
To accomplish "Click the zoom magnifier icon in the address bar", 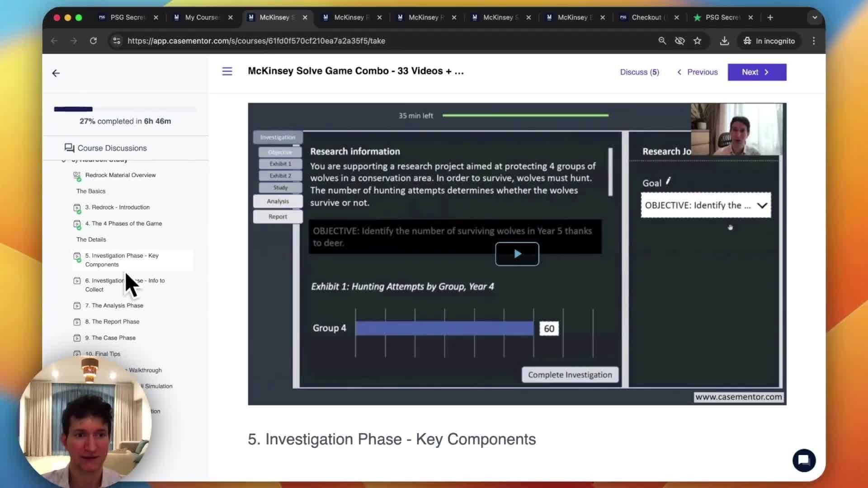I will click(662, 41).
